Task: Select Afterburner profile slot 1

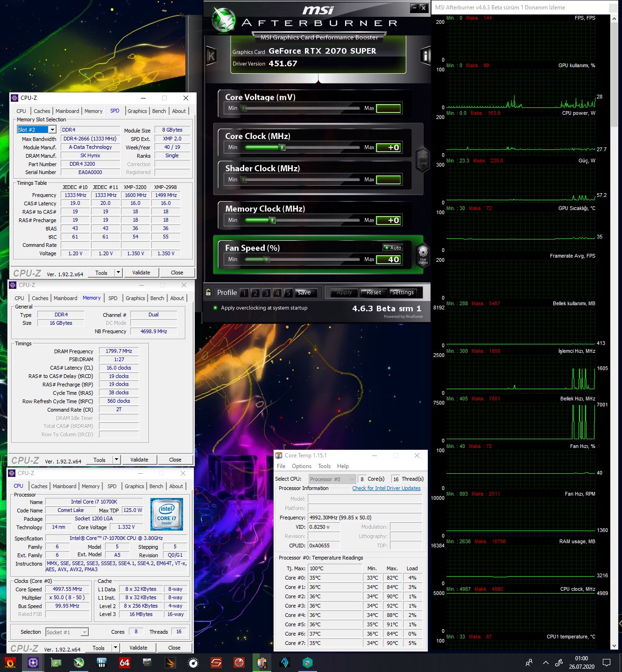Action: [244, 293]
